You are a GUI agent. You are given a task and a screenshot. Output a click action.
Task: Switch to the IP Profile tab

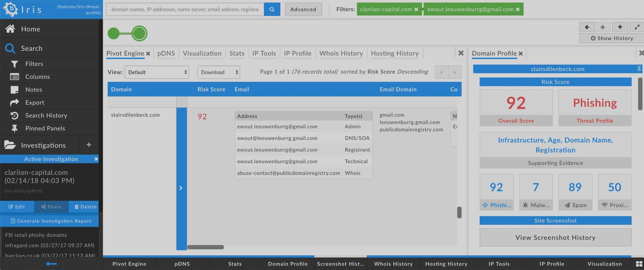click(x=297, y=53)
